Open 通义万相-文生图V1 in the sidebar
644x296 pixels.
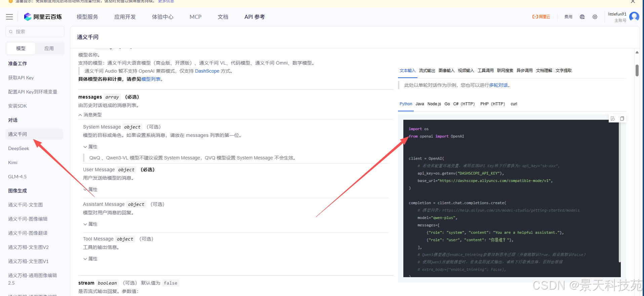(28, 261)
